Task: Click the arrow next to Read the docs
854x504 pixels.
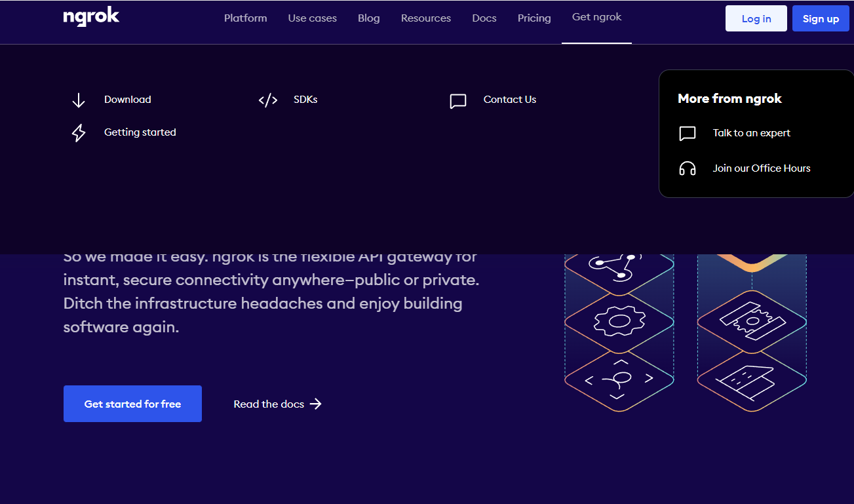Action: [x=316, y=404]
